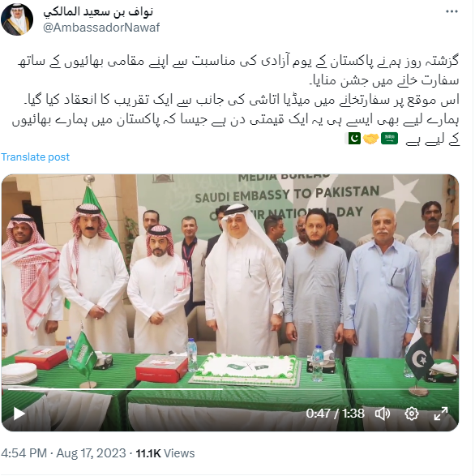
Task: Seek along the video progress bar
Action: (x=230, y=389)
